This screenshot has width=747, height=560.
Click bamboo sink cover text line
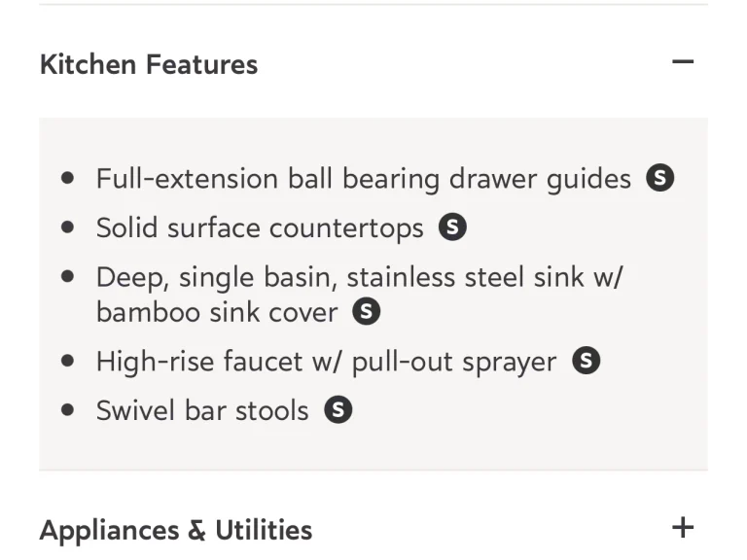click(x=217, y=312)
